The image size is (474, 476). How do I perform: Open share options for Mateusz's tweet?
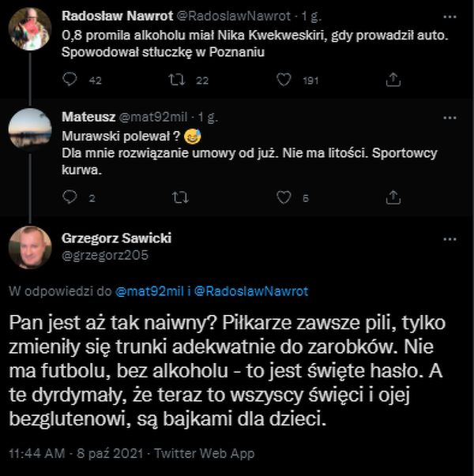pos(393,198)
